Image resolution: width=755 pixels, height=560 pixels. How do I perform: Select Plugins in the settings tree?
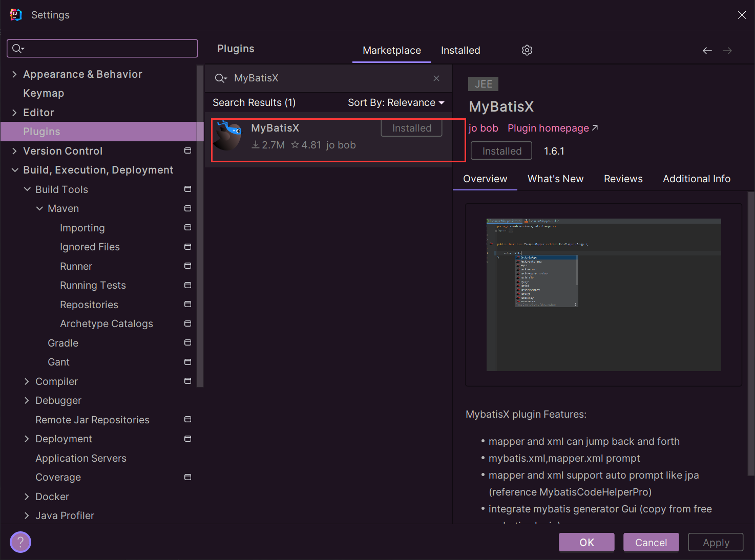(102, 132)
